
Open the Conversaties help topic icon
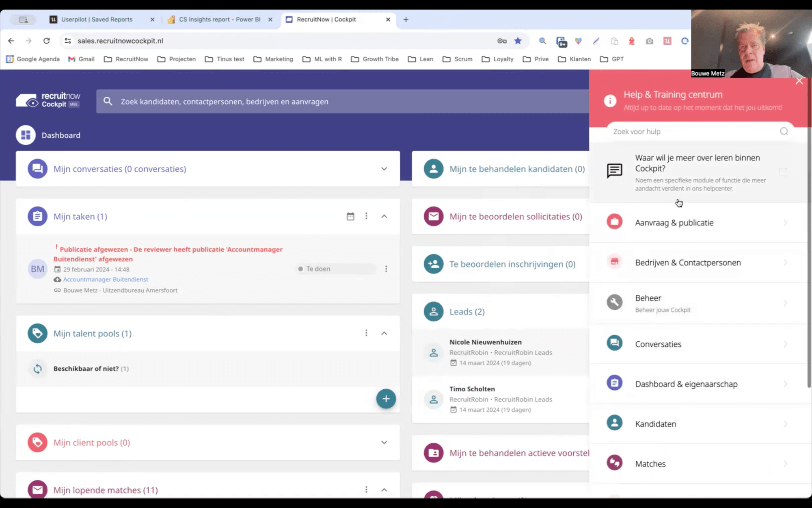coord(614,343)
